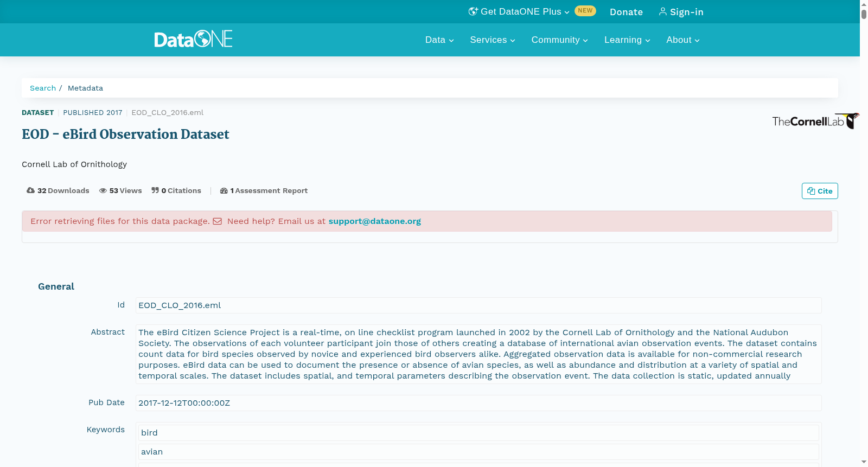Click the General section heading
The width and height of the screenshot is (868, 467).
click(56, 286)
